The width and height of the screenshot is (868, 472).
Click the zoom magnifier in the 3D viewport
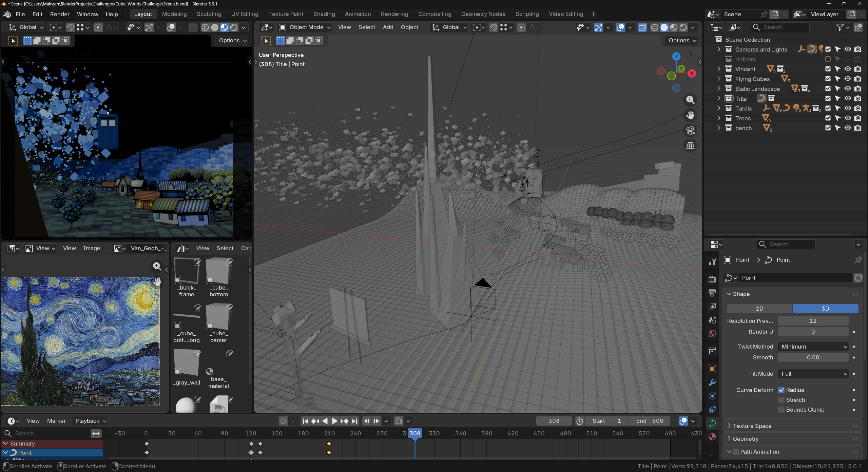tap(690, 100)
